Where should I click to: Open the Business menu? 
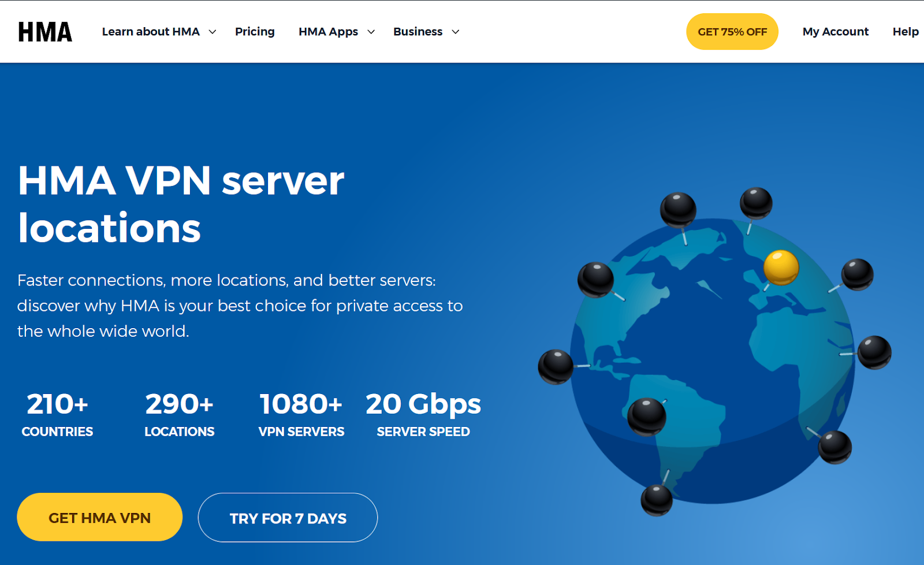point(418,32)
